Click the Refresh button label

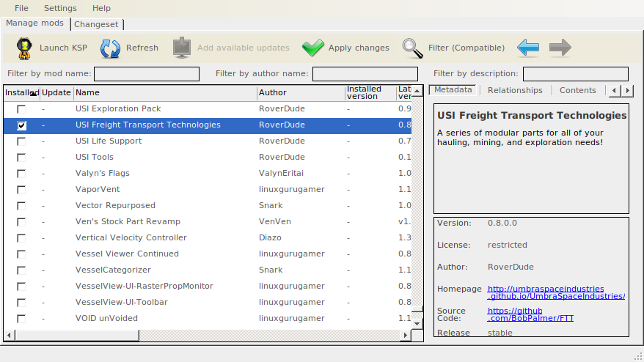pos(142,48)
